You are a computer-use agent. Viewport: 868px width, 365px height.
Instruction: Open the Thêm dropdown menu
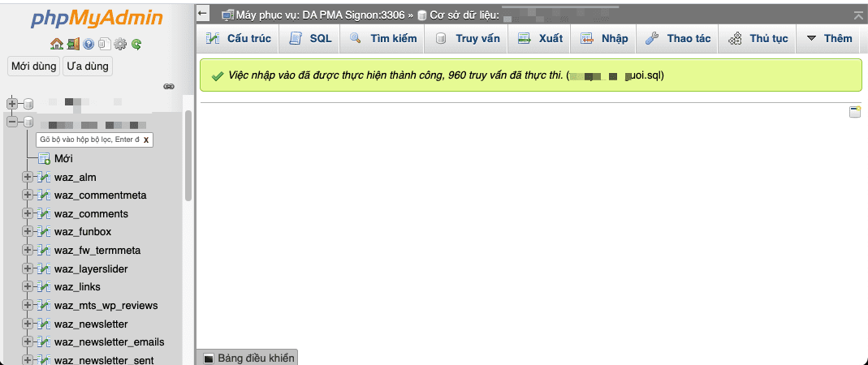tap(829, 38)
